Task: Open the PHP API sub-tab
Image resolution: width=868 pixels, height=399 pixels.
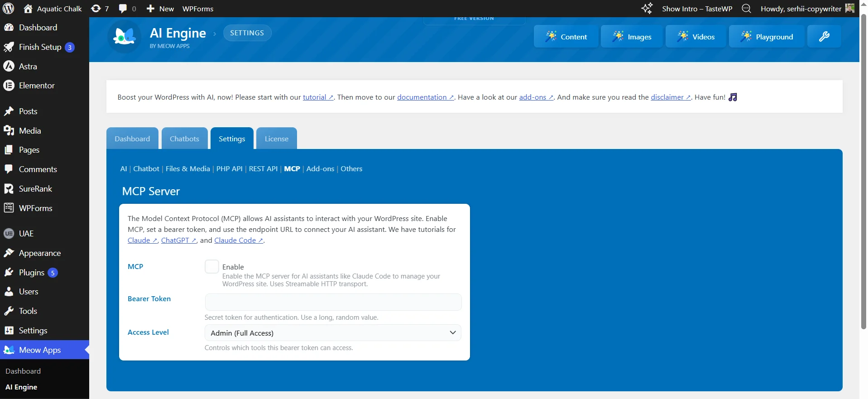Action: click(230, 169)
